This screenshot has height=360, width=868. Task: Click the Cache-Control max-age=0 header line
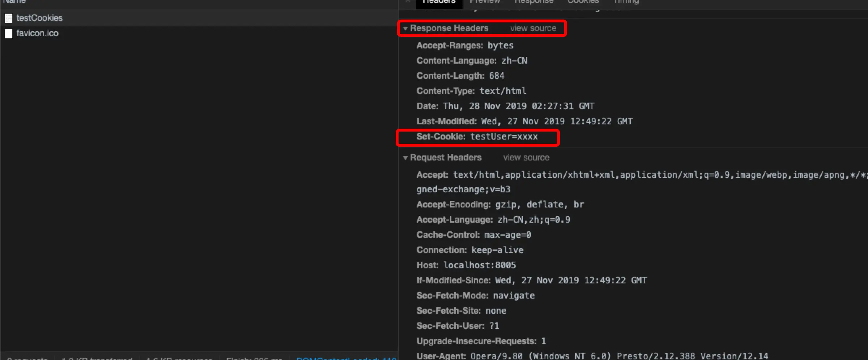tap(474, 235)
